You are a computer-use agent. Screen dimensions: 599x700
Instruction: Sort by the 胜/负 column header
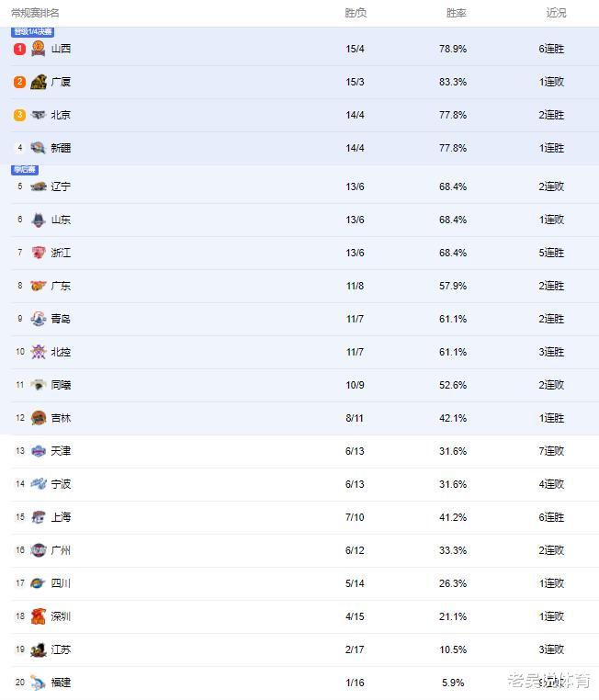point(356,13)
